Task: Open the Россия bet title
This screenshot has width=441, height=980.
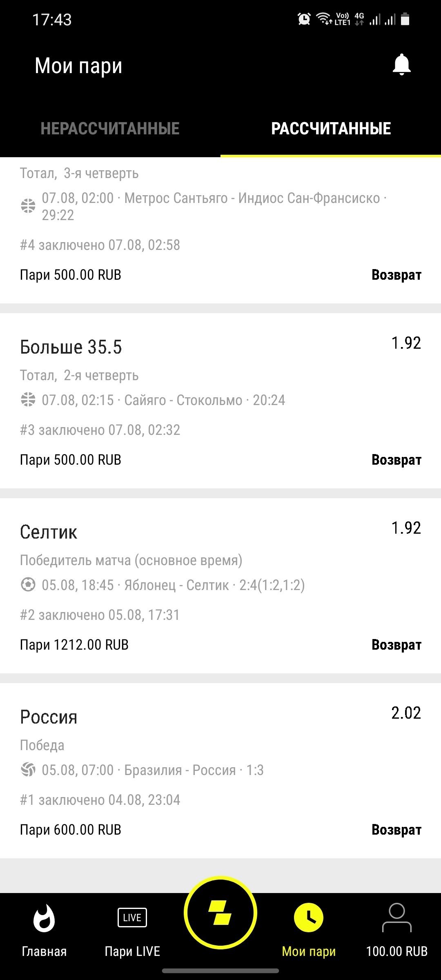Action: click(49, 717)
